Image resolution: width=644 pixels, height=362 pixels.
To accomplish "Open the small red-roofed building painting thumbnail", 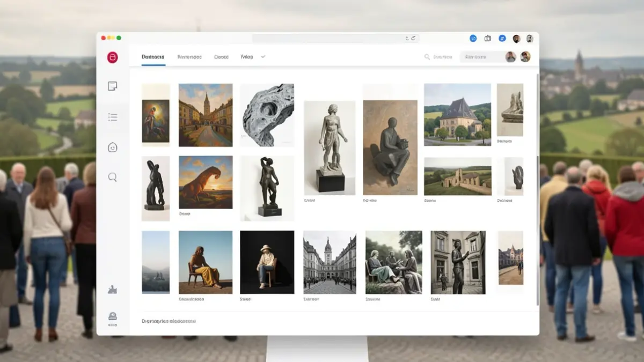I will pos(510,258).
